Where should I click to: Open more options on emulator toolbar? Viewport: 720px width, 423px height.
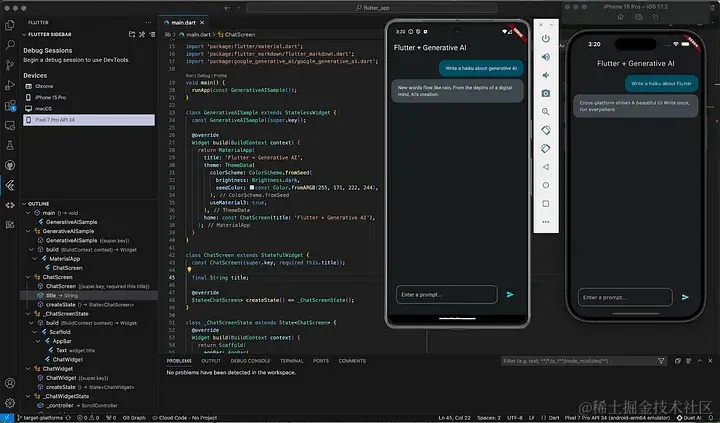[x=546, y=222]
